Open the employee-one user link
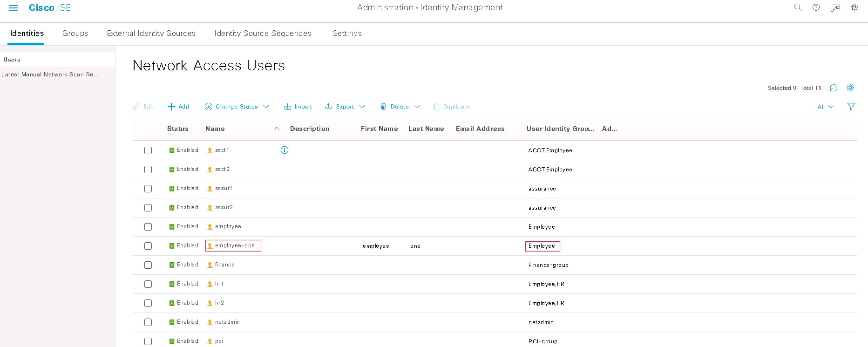Screen dimensions: 868x347 click(235, 245)
